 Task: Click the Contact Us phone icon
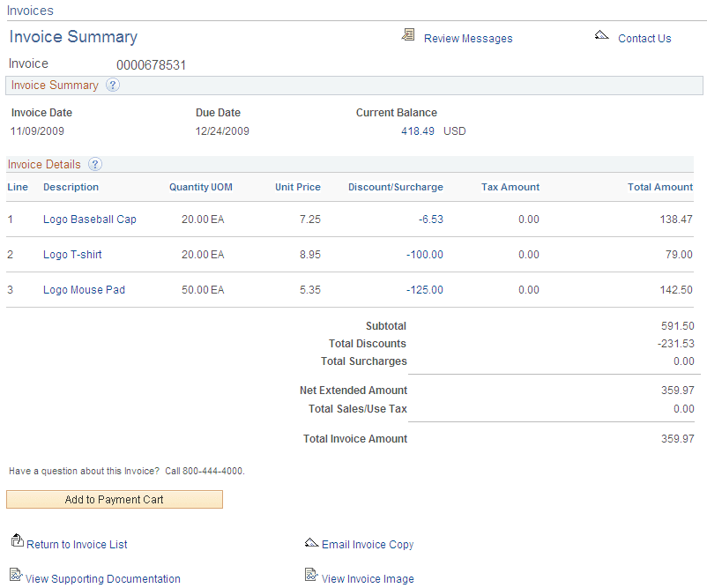click(x=602, y=35)
